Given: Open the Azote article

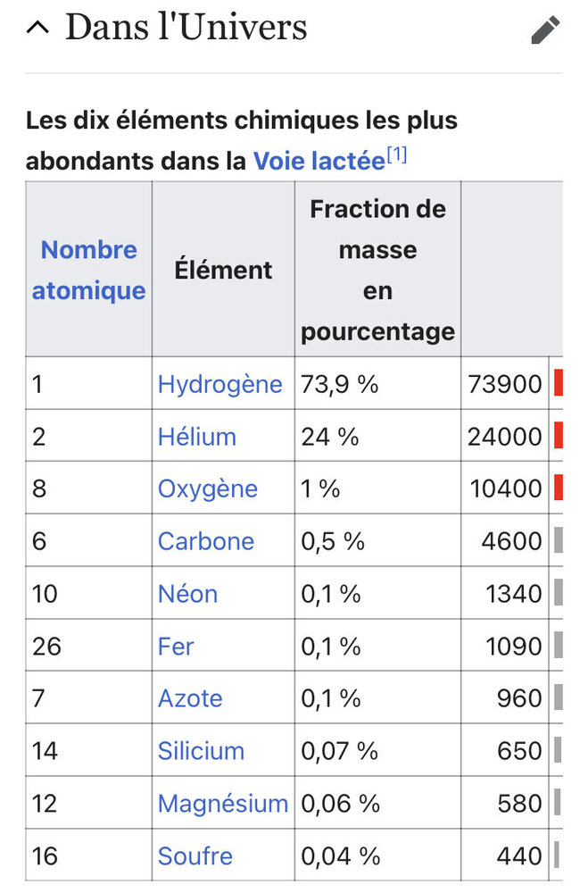Looking at the screenshot, I should point(190,698).
